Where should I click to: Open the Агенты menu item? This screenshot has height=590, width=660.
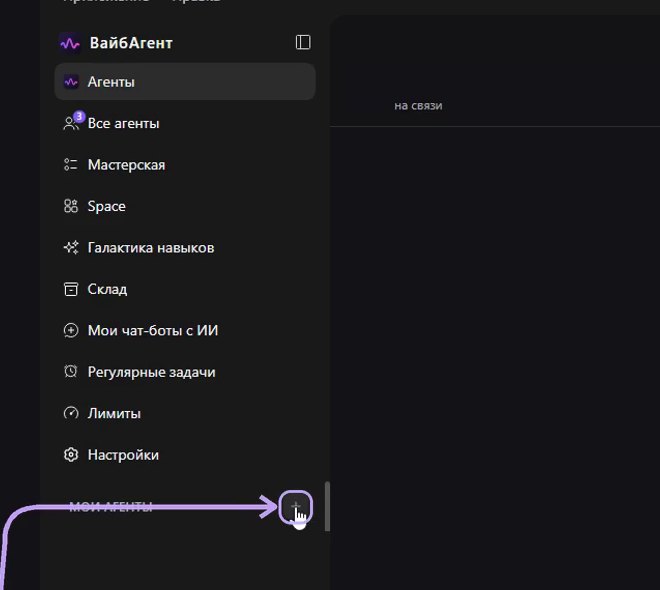(185, 82)
